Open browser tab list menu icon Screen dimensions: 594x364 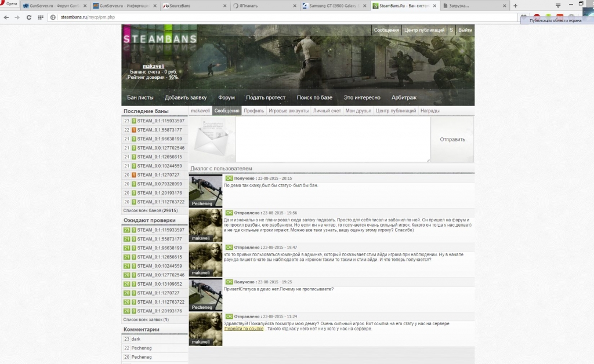[x=557, y=5]
